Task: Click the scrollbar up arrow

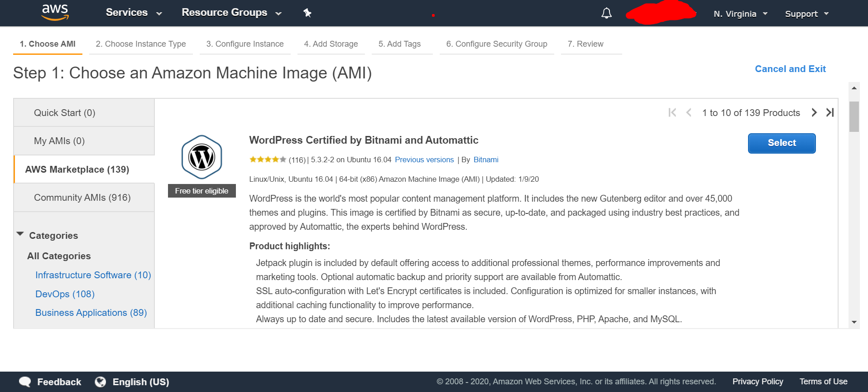Action: click(x=854, y=88)
